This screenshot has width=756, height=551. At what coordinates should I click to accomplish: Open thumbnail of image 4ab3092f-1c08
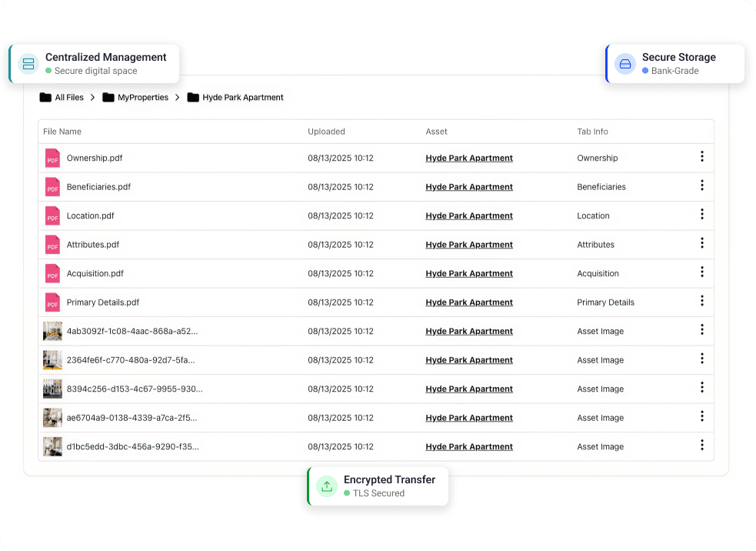(x=52, y=332)
